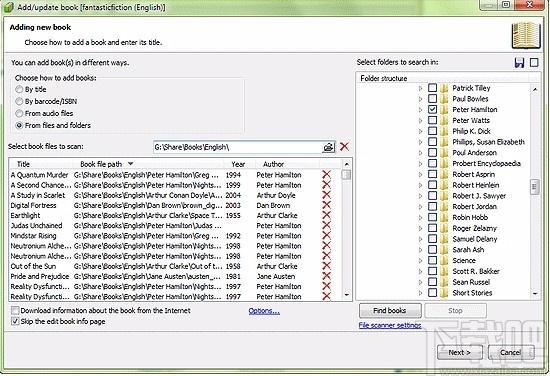Open the browse folder icon in the path field

point(328,147)
